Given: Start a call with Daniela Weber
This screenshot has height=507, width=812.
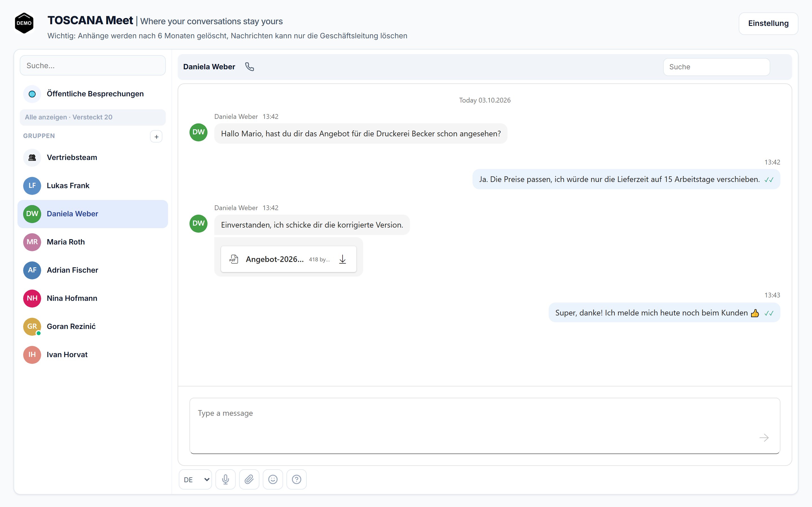Looking at the screenshot, I should tap(249, 67).
